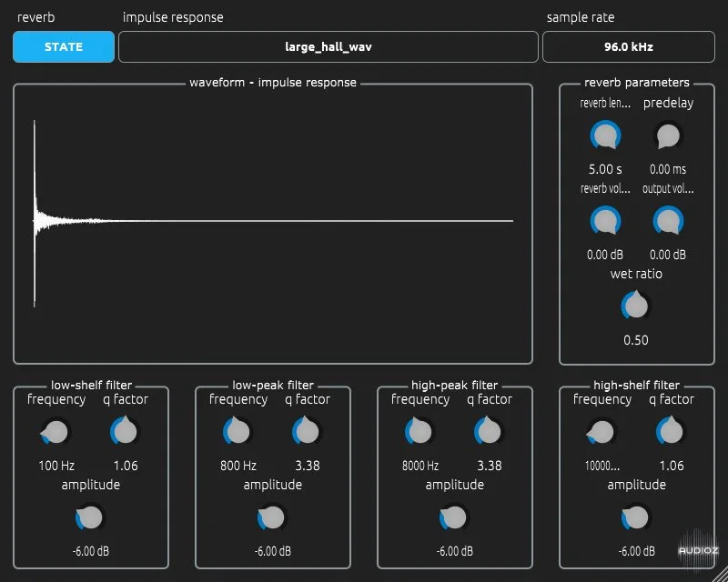Click the low-peak filter frequency knob

click(x=238, y=432)
